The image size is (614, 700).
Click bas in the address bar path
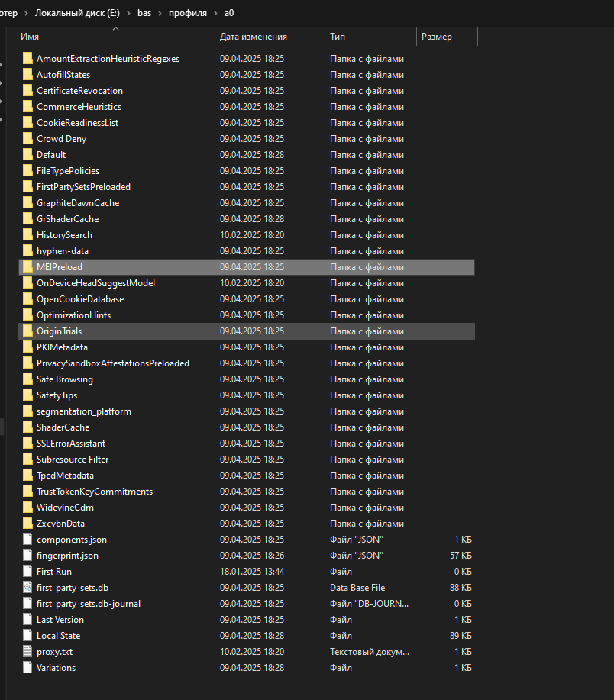point(144,12)
